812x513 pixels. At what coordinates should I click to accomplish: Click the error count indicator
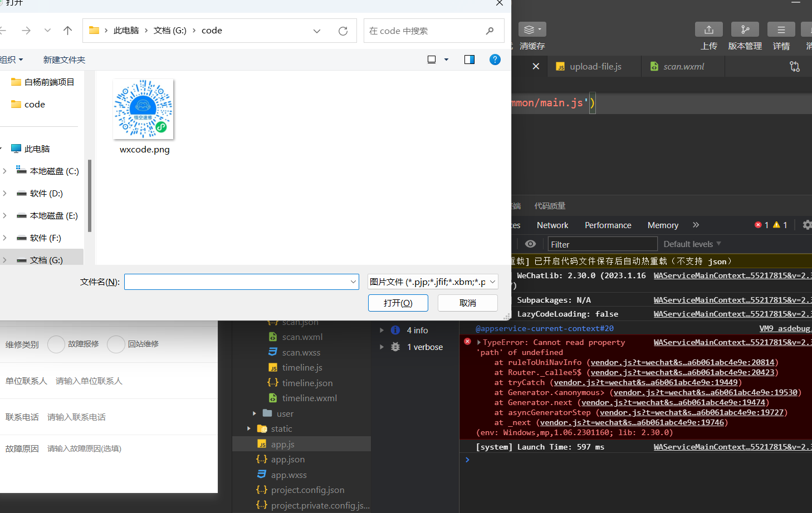(761, 225)
